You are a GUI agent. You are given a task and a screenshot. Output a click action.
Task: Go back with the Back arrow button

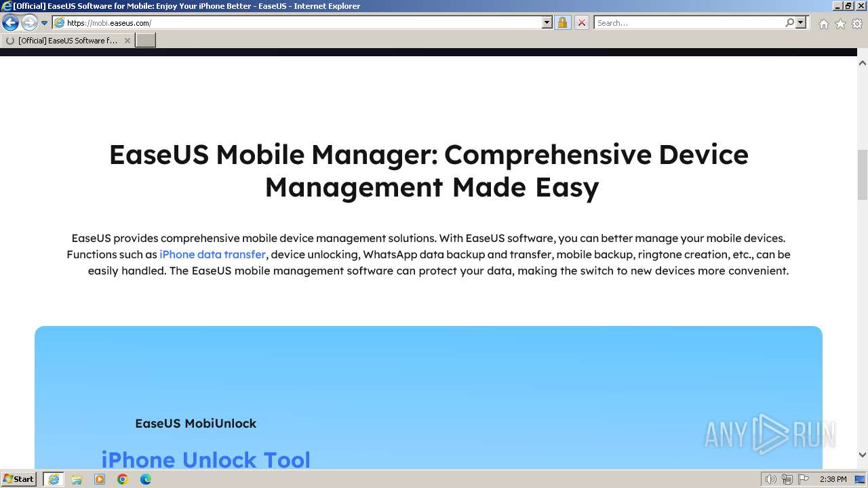point(10,23)
